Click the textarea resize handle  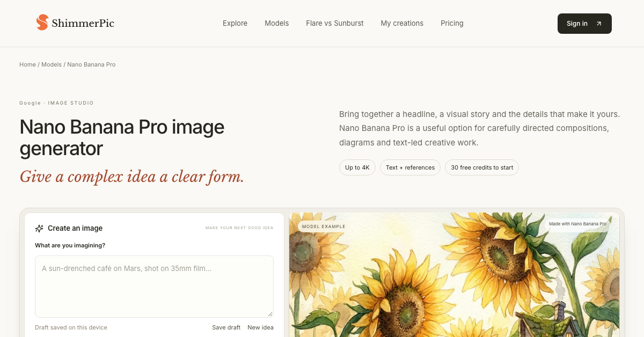click(x=270, y=314)
